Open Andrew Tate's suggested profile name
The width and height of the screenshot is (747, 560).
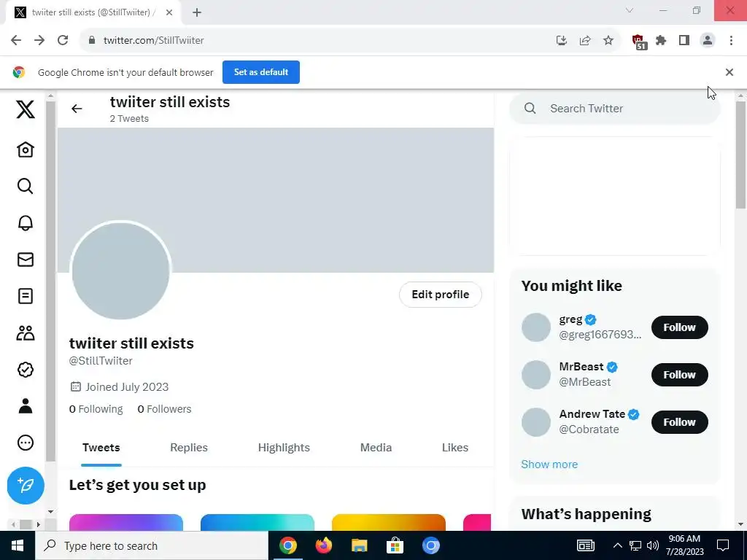[x=592, y=414]
